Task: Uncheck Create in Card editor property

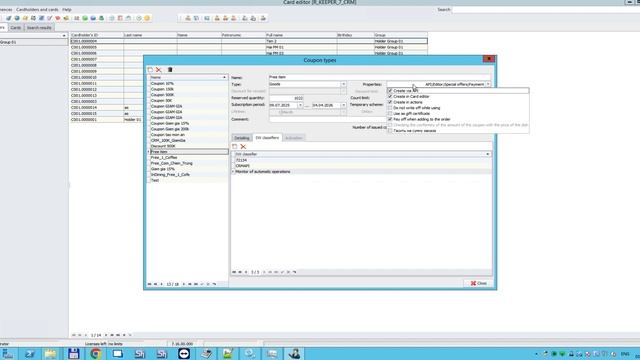Action: click(x=390, y=96)
